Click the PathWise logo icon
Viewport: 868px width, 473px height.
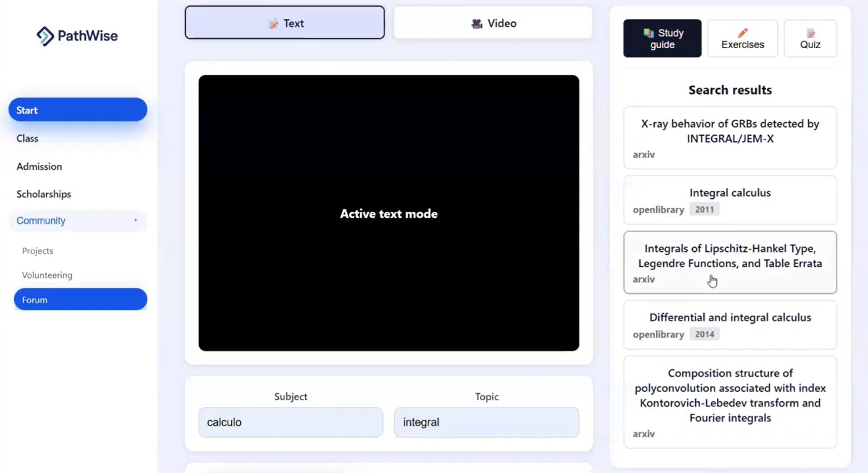pyautogui.click(x=44, y=36)
